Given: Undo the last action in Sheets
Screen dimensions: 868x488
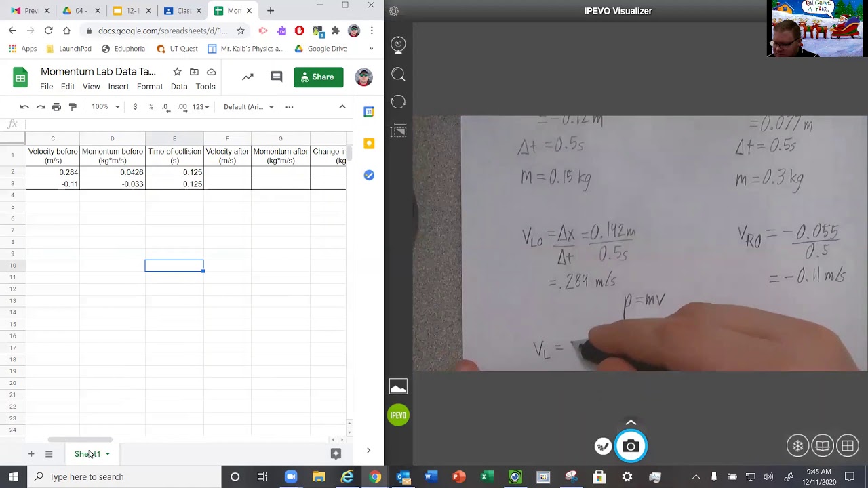Looking at the screenshot, I should point(24,107).
